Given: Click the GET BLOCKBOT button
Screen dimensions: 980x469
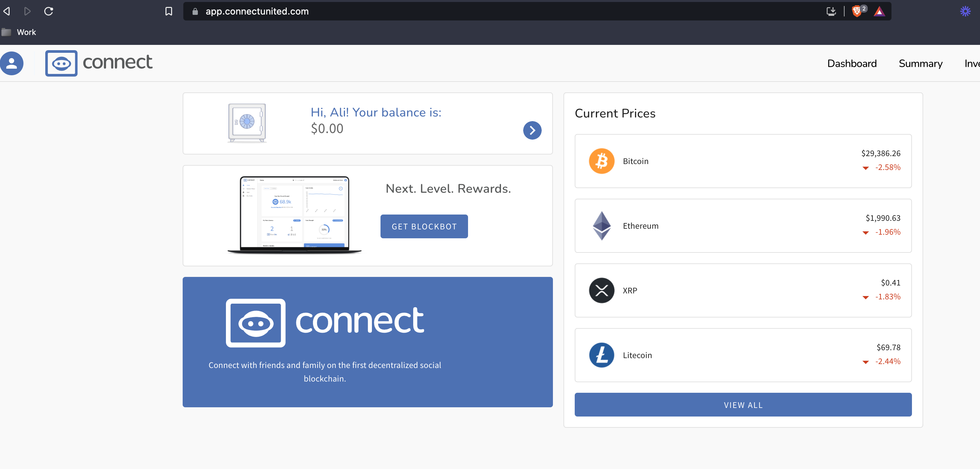Looking at the screenshot, I should coord(424,226).
